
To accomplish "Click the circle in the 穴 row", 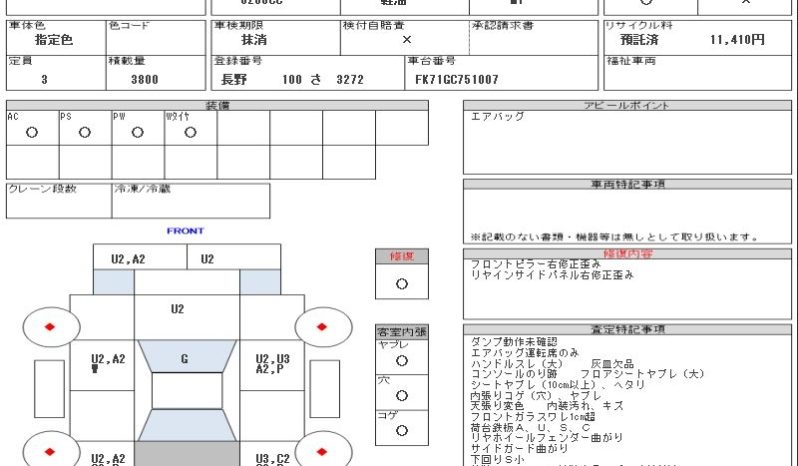I will coord(402,395).
